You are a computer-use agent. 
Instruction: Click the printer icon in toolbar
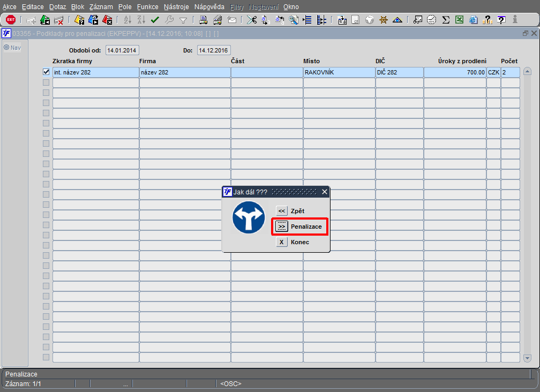[204, 20]
